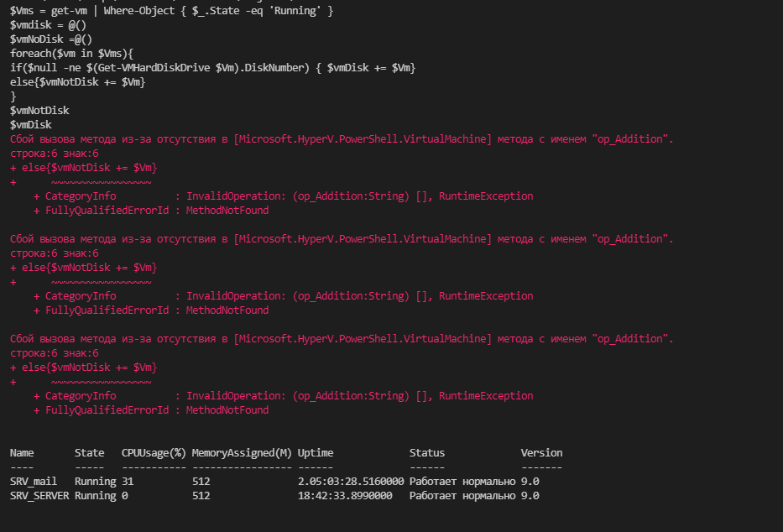Click the Version column header
This screenshot has width=783, height=532.
(541, 453)
